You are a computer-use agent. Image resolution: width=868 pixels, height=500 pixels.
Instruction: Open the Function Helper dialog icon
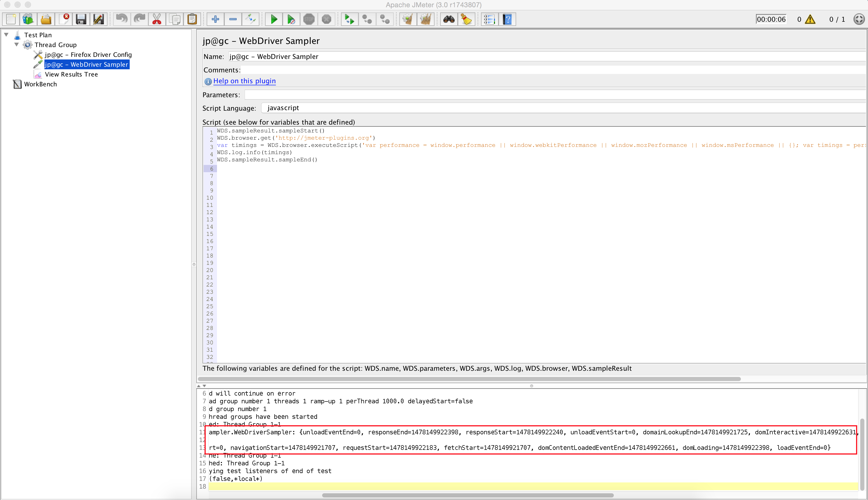point(490,19)
